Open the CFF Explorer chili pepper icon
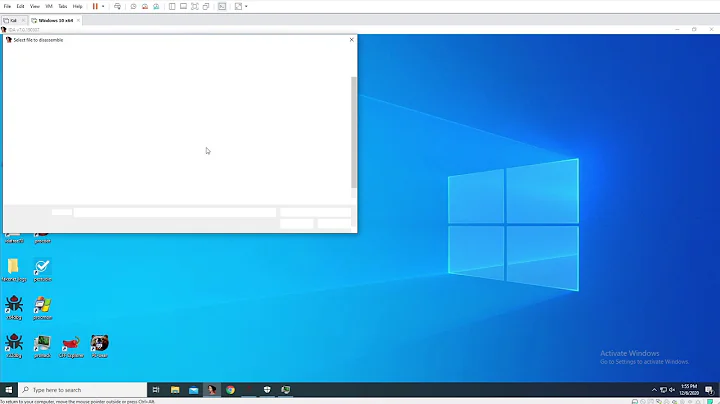The image size is (720, 404). [71, 346]
